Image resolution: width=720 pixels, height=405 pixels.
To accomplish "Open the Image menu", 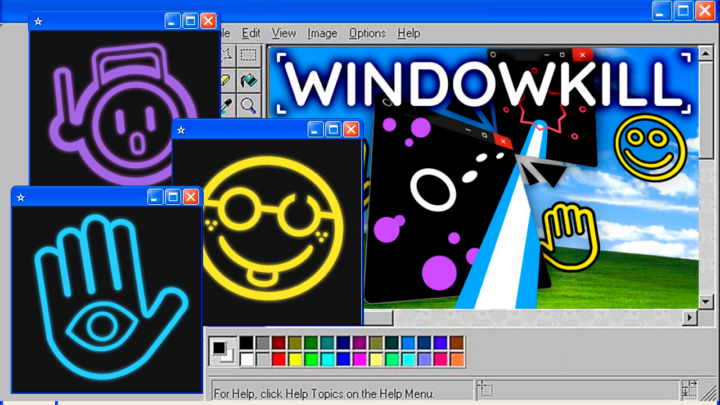I will click(x=322, y=33).
